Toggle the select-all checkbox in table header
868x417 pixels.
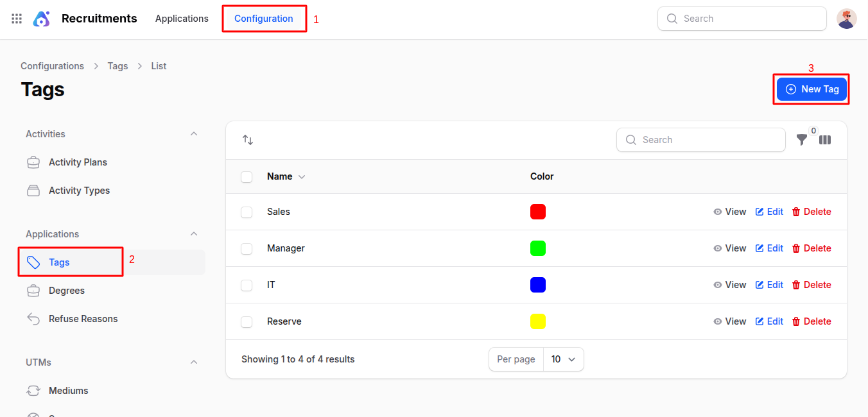point(247,176)
